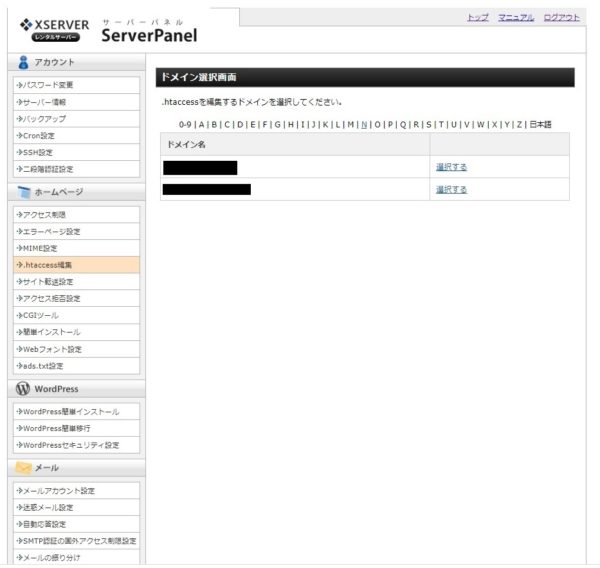
Task: Log out using the ログアウト link
Action: point(561,18)
